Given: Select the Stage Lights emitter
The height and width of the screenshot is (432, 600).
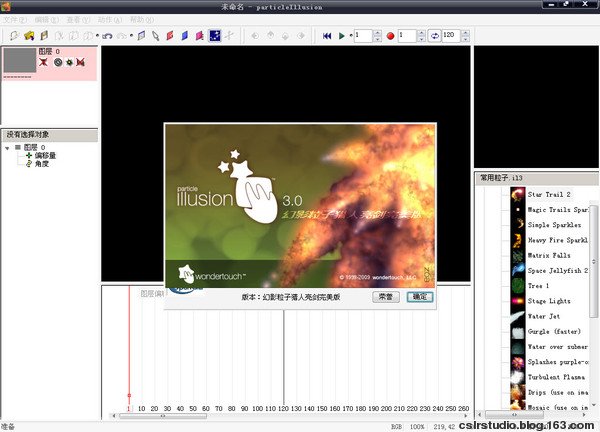Looking at the screenshot, I should (x=549, y=301).
